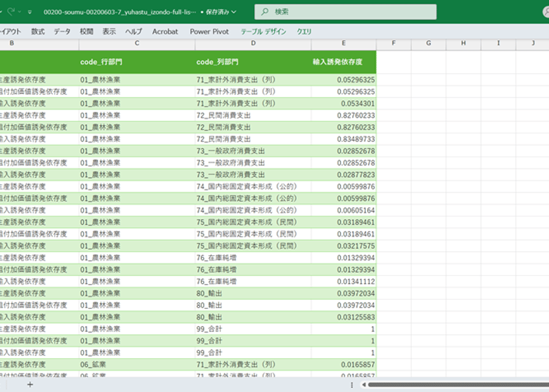Add a new sheet with the plus button
The image size is (549, 392).
pyautogui.click(x=30, y=385)
